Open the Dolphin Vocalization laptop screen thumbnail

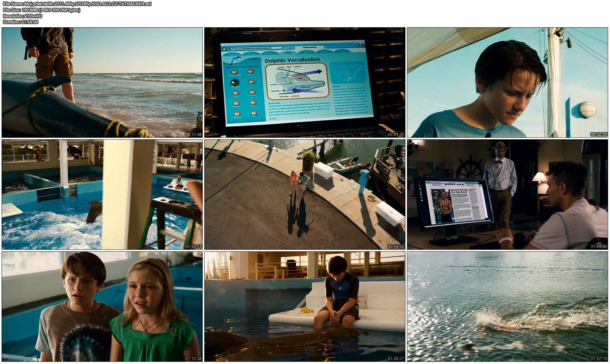pos(305,83)
